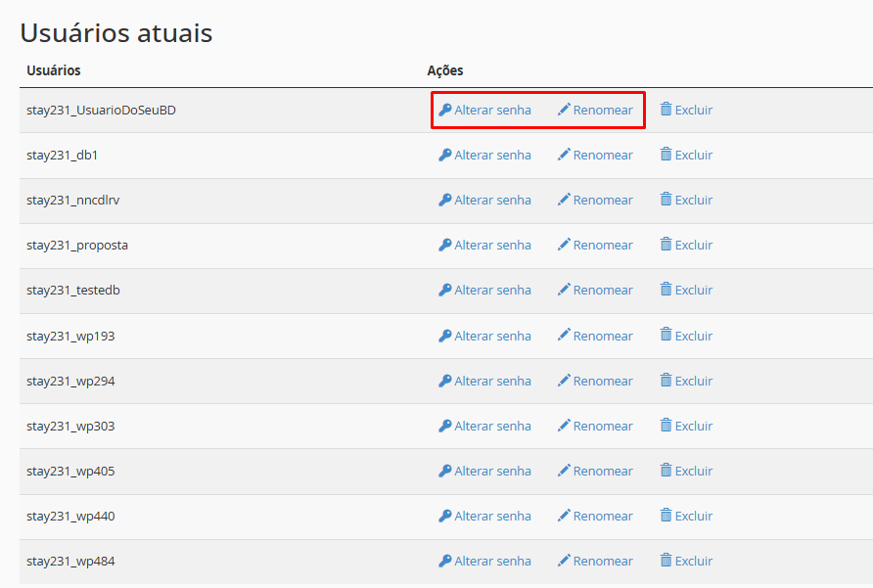Screen dimensions: 873x588
Task: Select the stay231_wp405 username text
Action: [70, 472]
